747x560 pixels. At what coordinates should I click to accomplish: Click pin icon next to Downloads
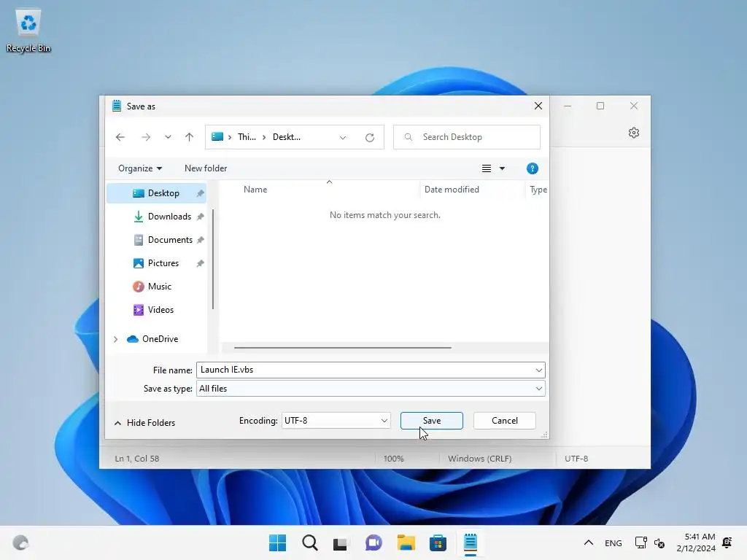(201, 217)
